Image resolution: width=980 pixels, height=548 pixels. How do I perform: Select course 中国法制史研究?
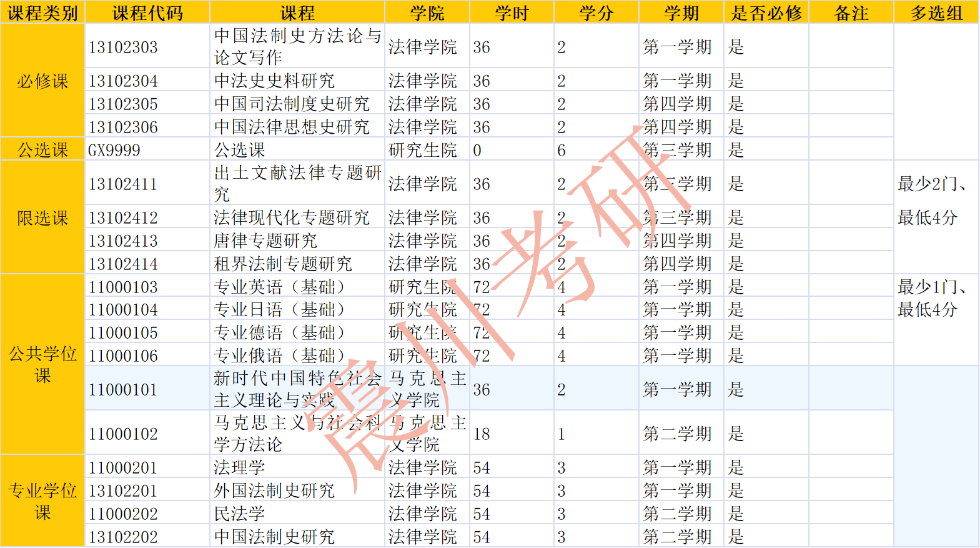tap(274, 537)
